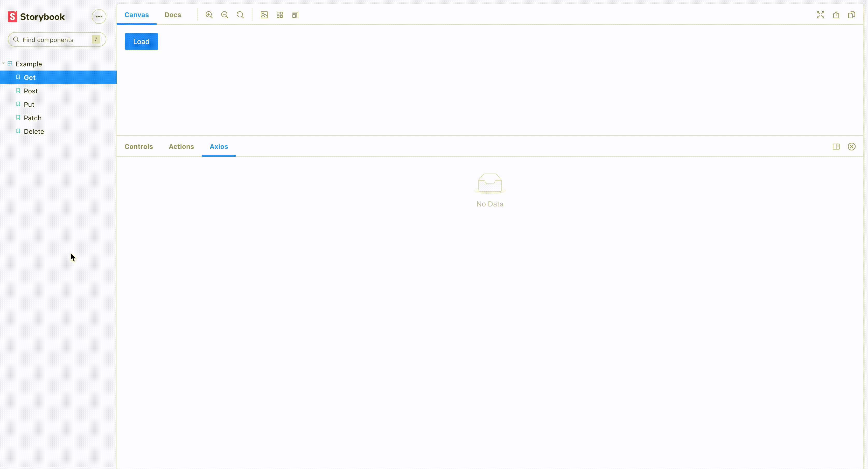The width and height of the screenshot is (868, 469).
Task: Reset zoom with the toolbar icon
Action: click(x=240, y=15)
